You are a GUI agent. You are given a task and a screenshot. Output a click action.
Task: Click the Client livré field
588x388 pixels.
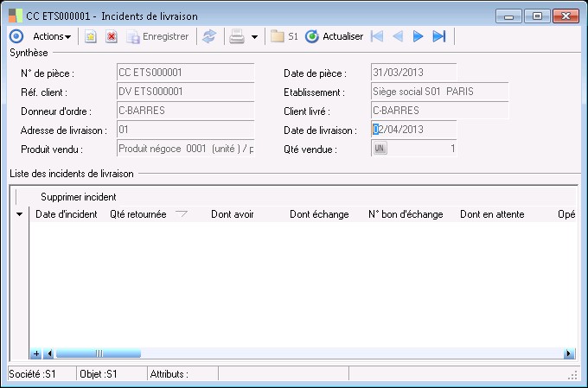[x=439, y=111]
